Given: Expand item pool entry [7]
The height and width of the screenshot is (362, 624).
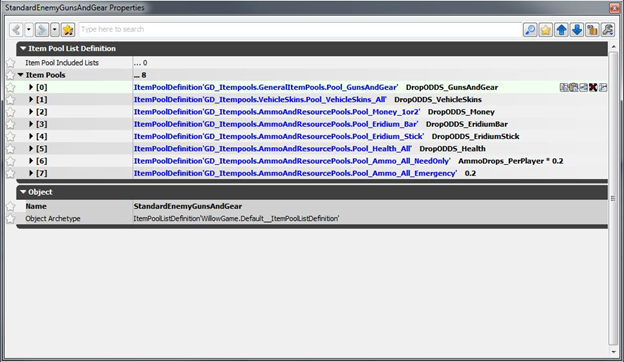Looking at the screenshot, I should (x=31, y=173).
